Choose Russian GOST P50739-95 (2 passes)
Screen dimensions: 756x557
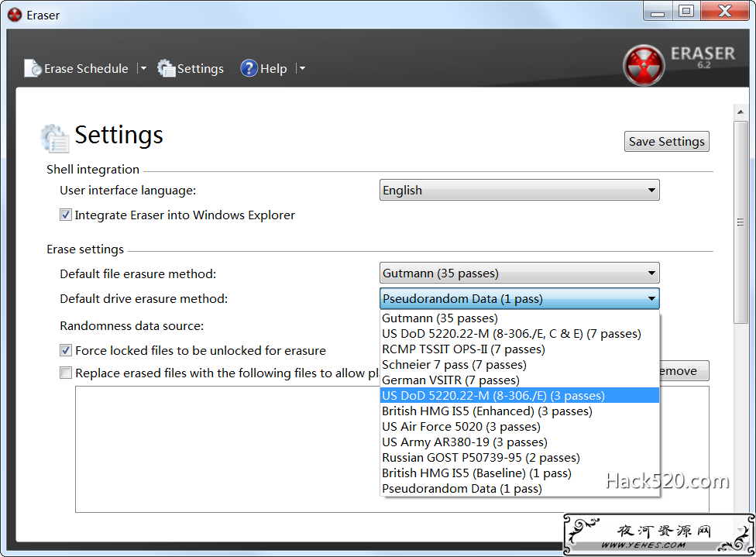[x=519, y=457]
